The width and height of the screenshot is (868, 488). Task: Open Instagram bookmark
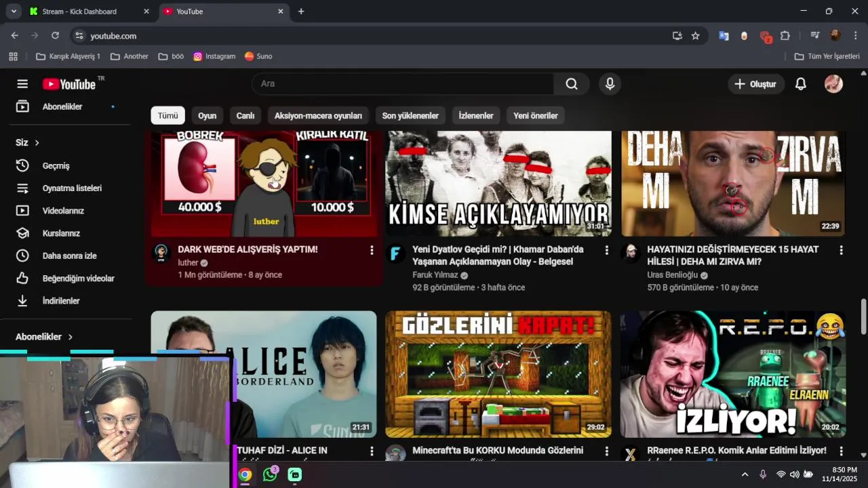[x=214, y=56]
